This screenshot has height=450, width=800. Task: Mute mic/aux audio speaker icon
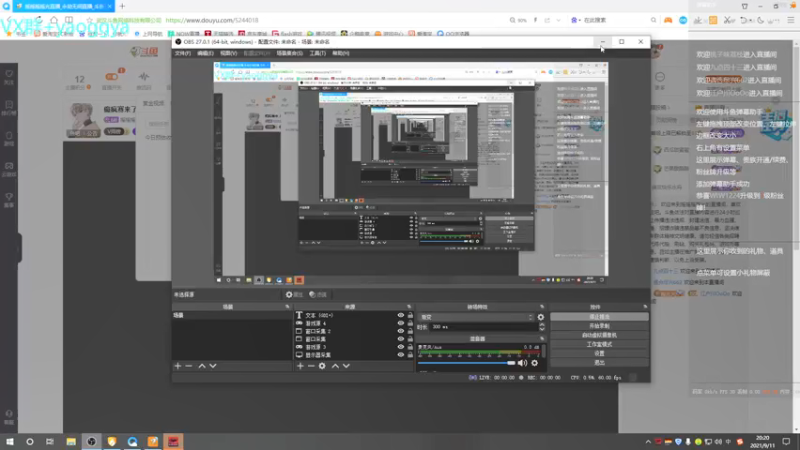click(x=522, y=363)
